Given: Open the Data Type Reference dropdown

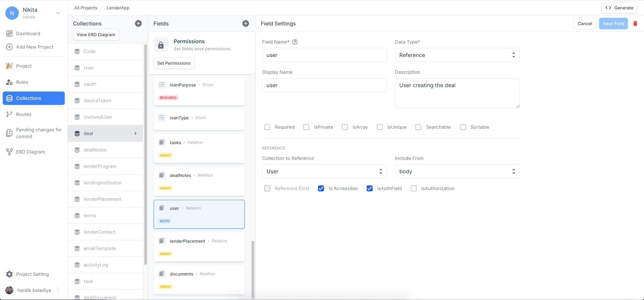Looking at the screenshot, I should pyautogui.click(x=457, y=55).
